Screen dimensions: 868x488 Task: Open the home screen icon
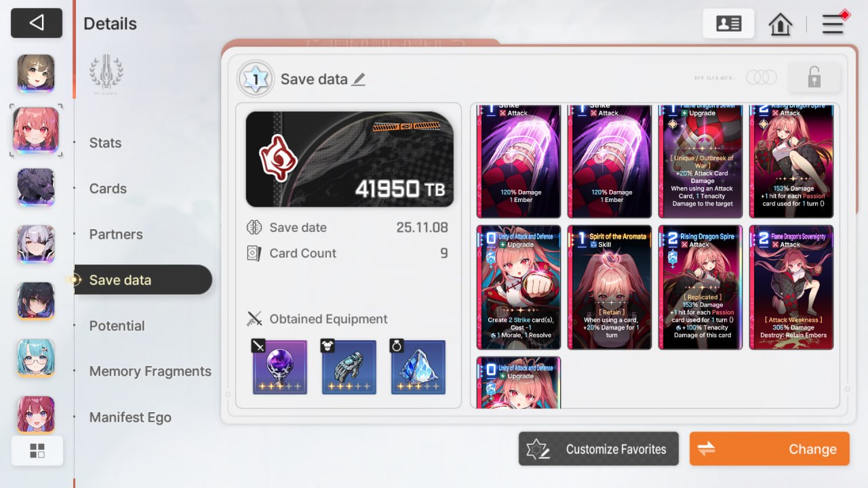pos(781,24)
